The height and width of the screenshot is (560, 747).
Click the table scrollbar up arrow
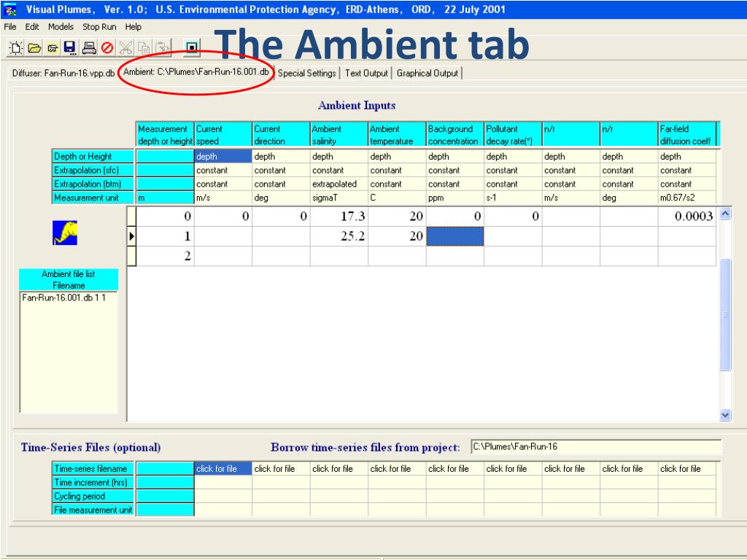[x=725, y=214]
